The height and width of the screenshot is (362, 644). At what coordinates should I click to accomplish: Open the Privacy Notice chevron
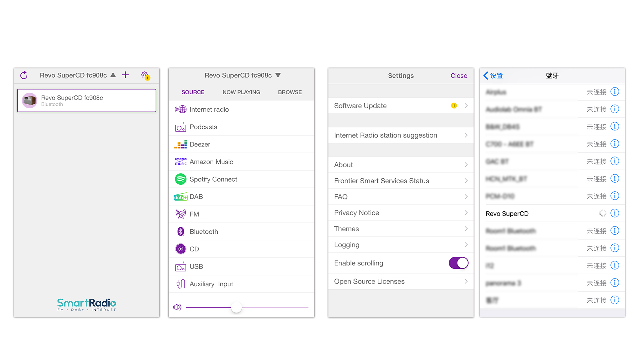tap(466, 213)
